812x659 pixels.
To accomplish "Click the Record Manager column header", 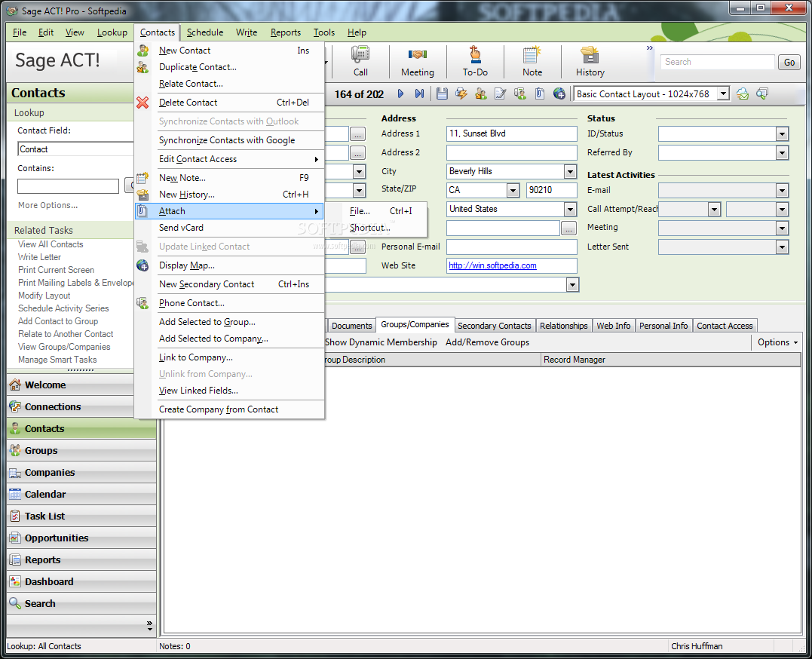I will pyautogui.click(x=670, y=360).
